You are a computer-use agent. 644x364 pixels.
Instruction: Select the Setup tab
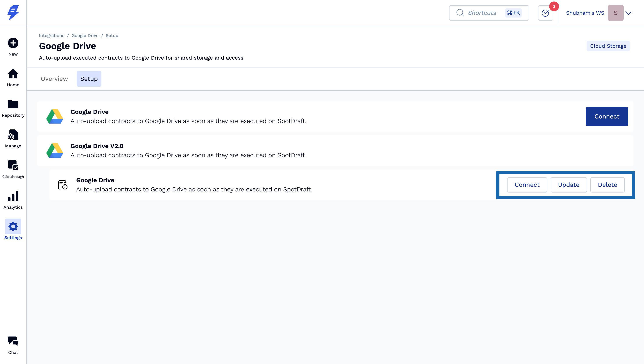(89, 79)
